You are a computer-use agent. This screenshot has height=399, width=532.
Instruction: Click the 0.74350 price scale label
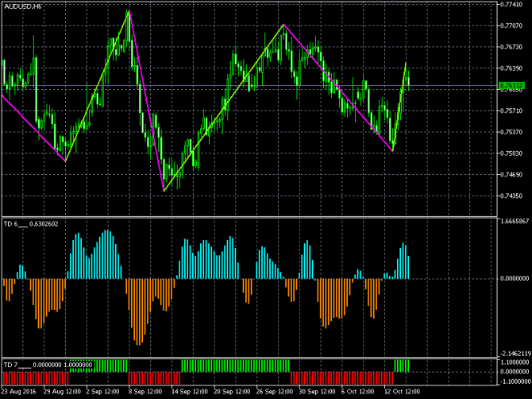511,196
